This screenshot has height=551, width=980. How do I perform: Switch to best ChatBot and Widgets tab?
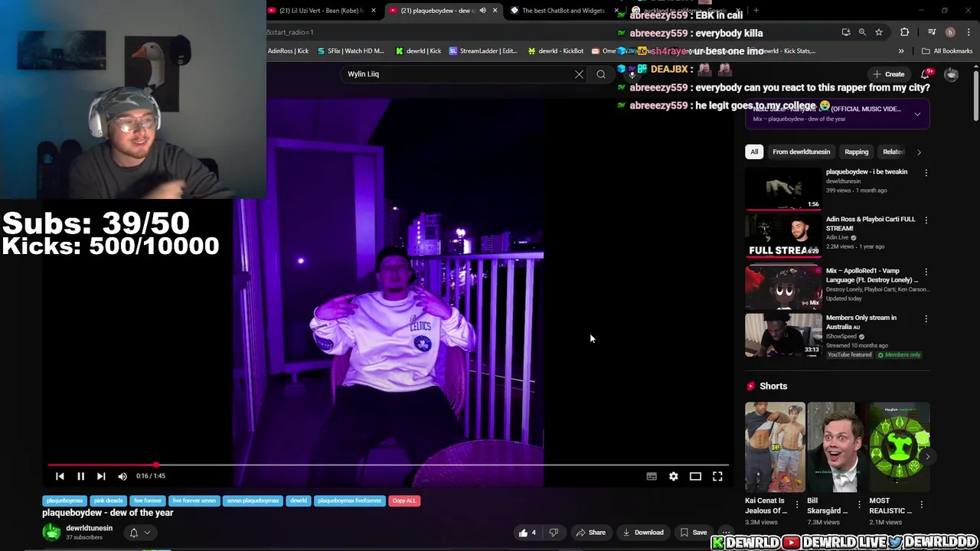pyautogui.click(x=563, y=11)
